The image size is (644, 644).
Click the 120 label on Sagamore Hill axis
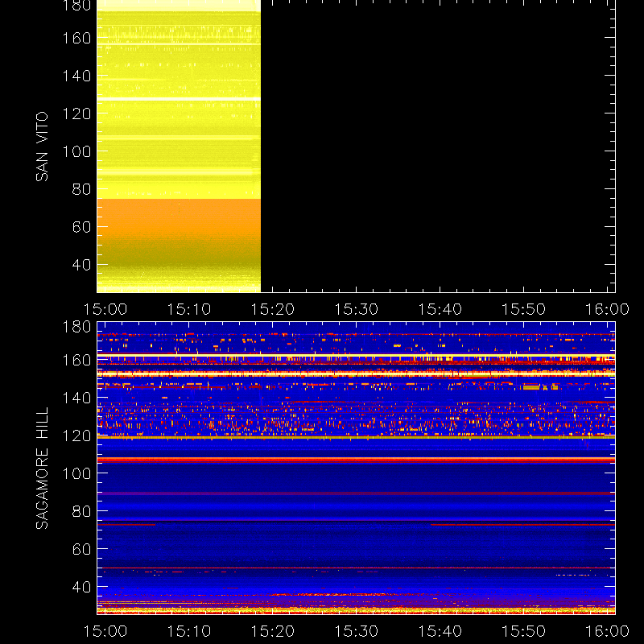[76, 436]
